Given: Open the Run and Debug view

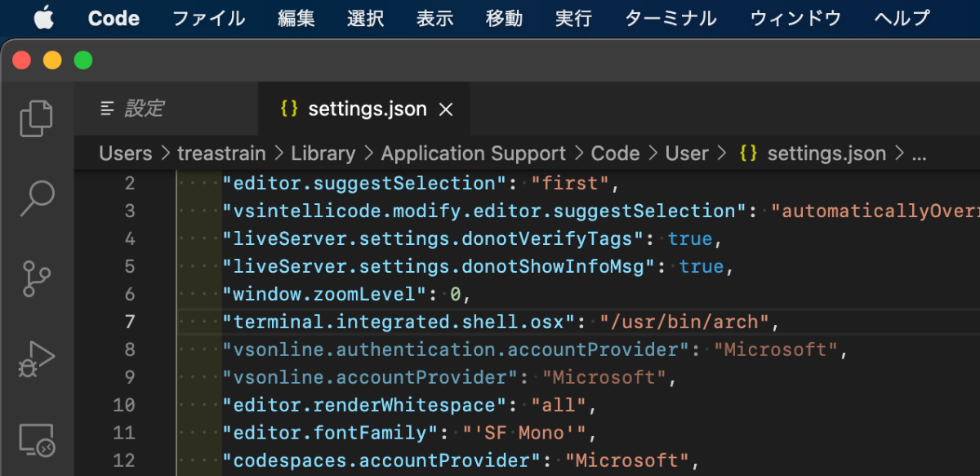Looking at the screenshot, I should (36, 358).
